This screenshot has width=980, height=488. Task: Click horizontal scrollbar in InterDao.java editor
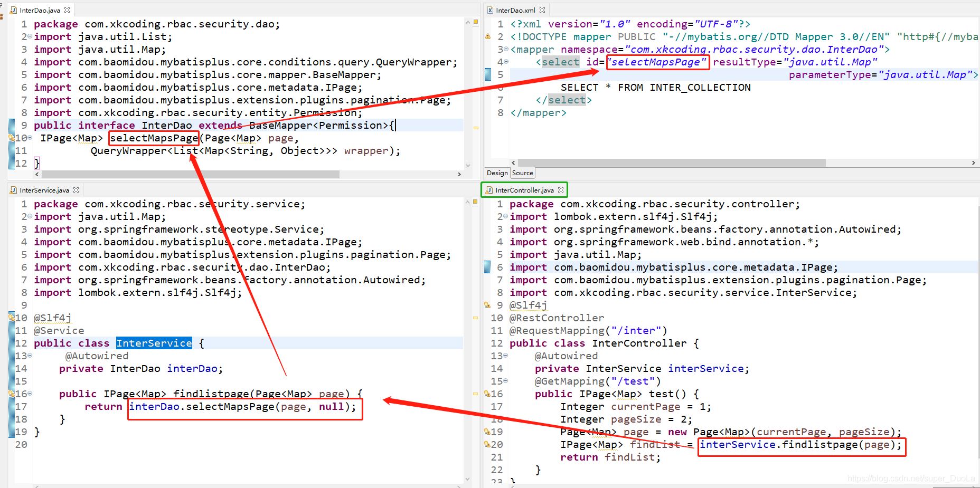pyautogui.click(x=190, y=174)
